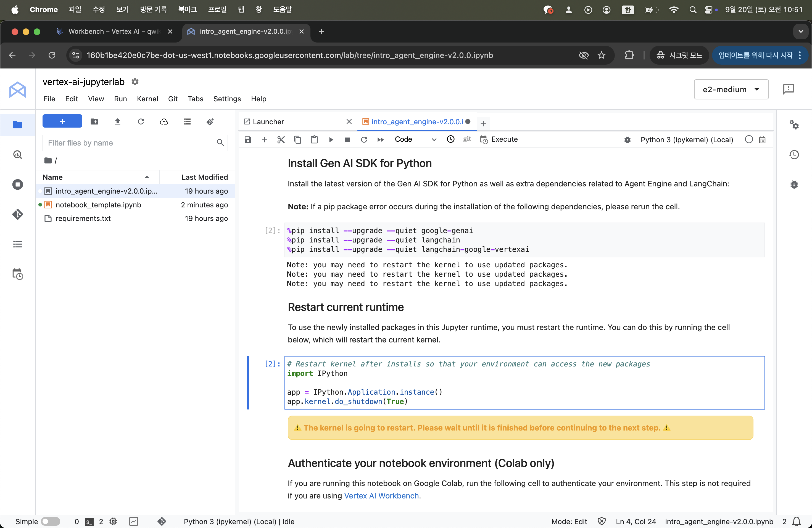Run the selected cell with the play button
The image size is (812, 528).
[331, 139]
